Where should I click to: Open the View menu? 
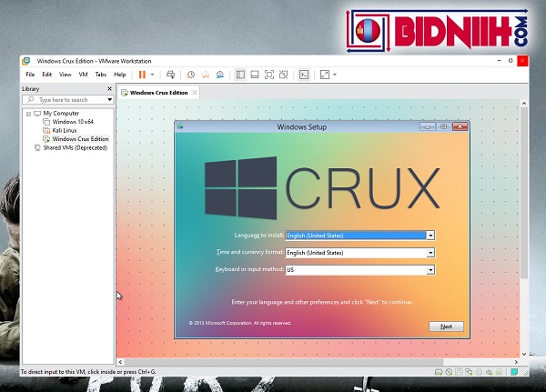pyautogui.click(x=66, y=75)
